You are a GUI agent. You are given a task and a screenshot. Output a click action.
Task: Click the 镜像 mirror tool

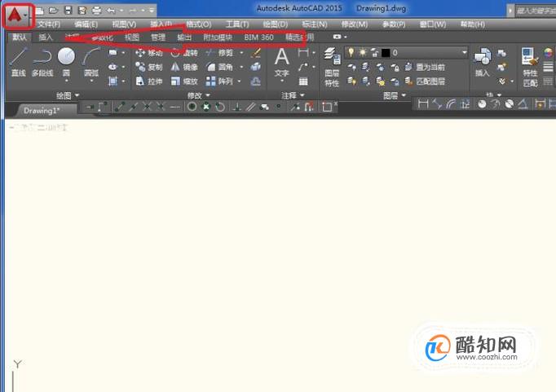point(184,67)
